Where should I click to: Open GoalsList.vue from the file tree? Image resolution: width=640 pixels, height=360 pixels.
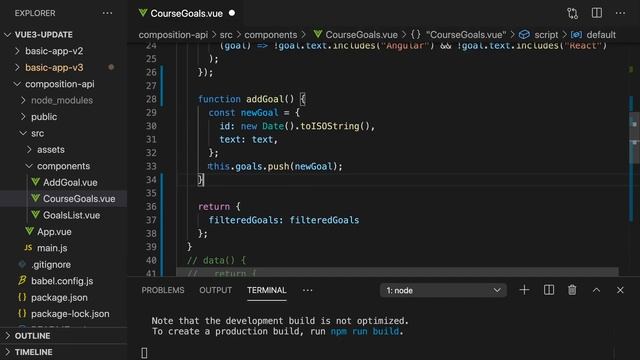71,215
